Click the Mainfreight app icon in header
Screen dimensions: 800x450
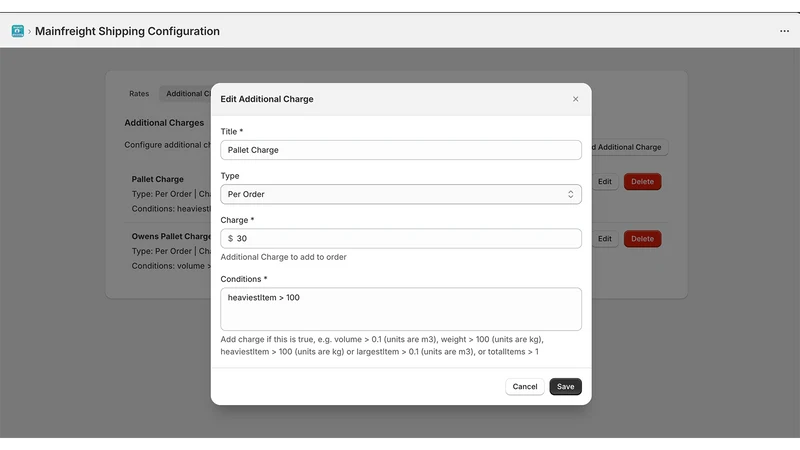click(18, 31)
